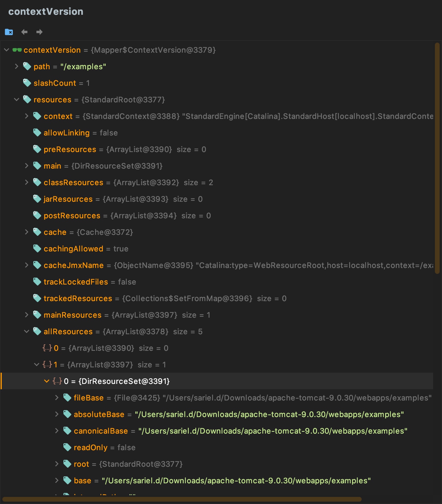
Task: Click the tag icon beside trackedResources
Action: (37, 298)
